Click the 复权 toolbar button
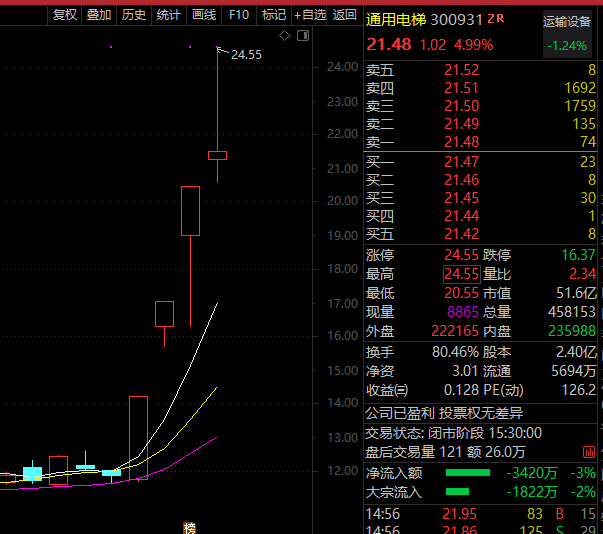The image size is (603, 534). (65, 15)
